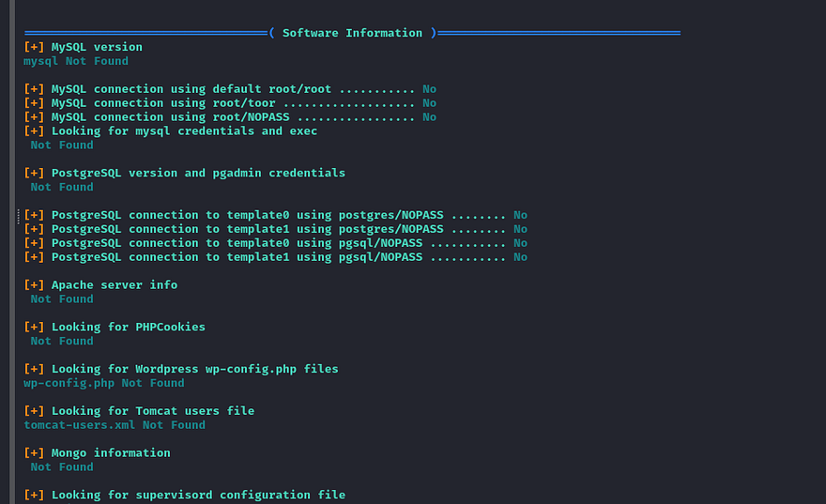Click the "Mongo information" line

click(x=97, y=453)
